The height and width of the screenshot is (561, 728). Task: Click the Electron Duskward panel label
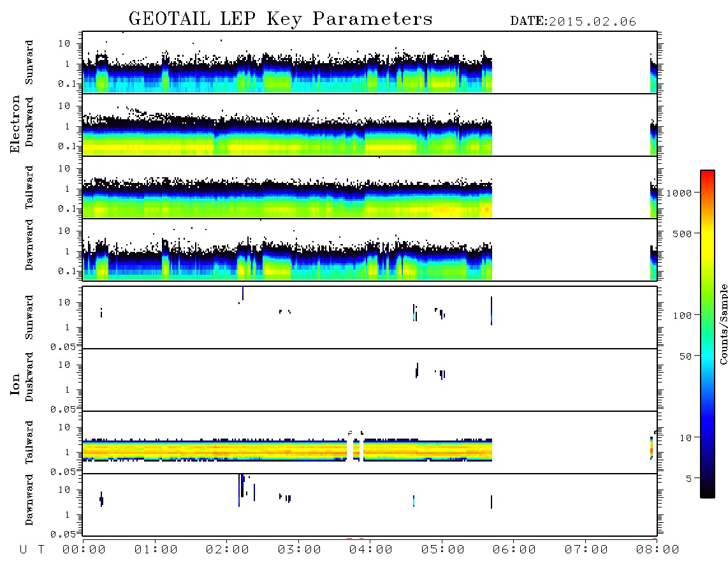coord(29,122)
